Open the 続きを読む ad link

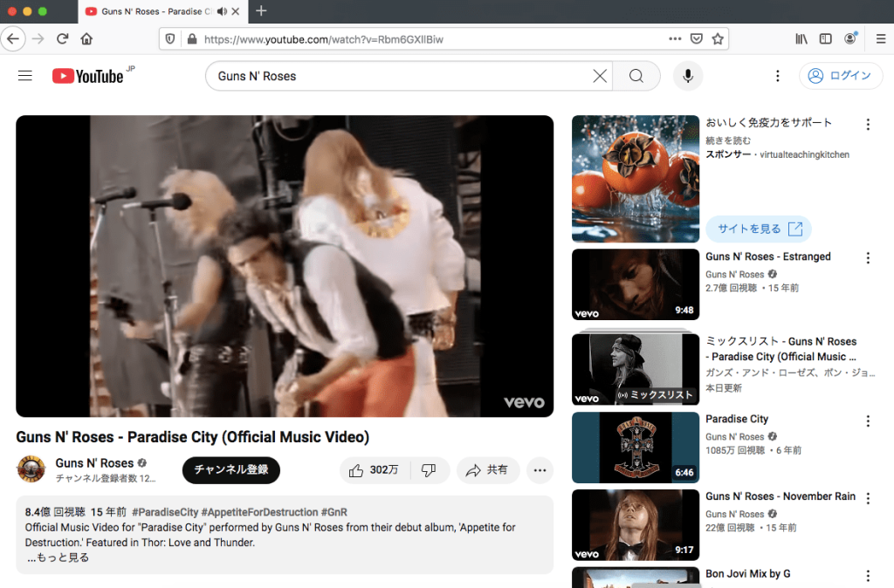[728, 140]
